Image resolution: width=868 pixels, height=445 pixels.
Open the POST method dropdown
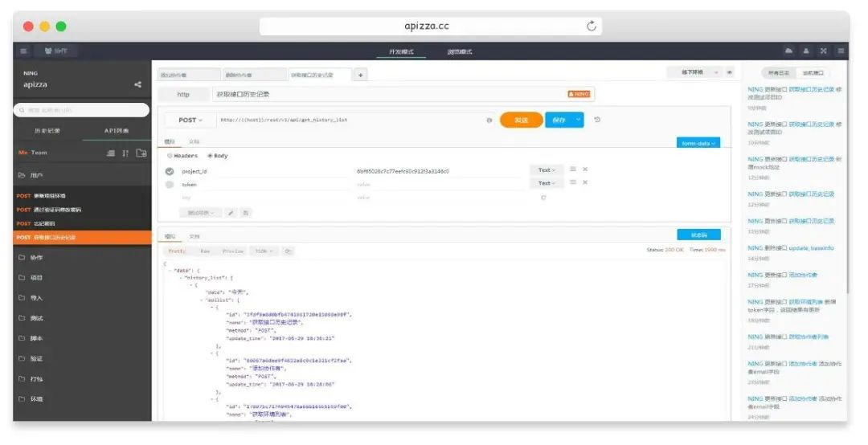click(190, 120)
